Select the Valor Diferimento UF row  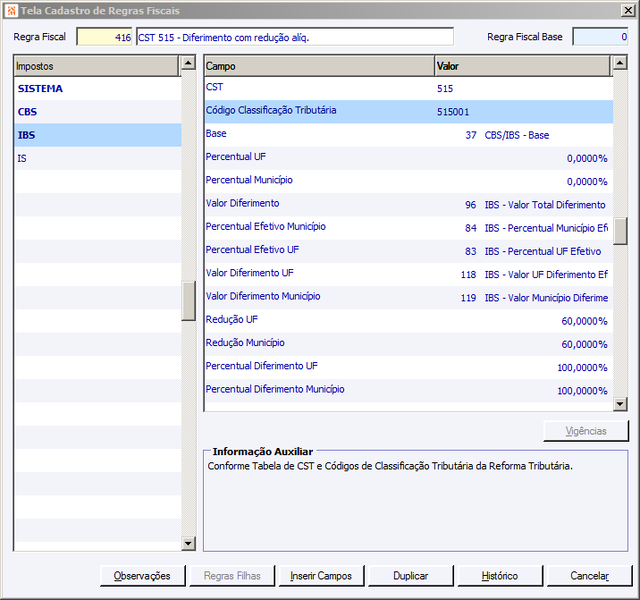(409, 275)
